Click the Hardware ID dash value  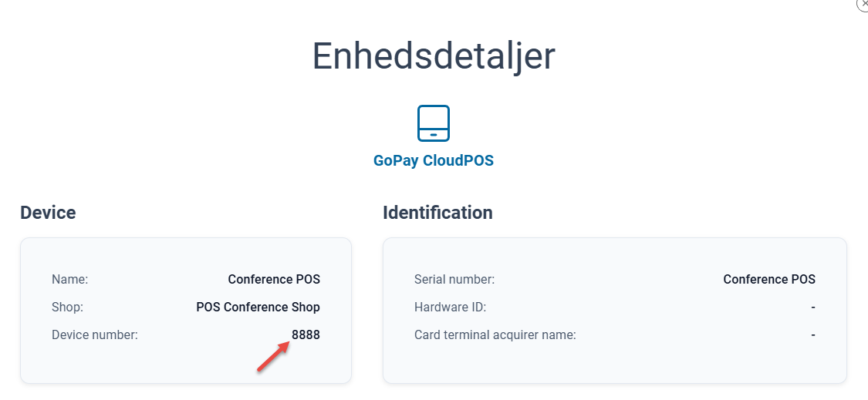(813, 307)
